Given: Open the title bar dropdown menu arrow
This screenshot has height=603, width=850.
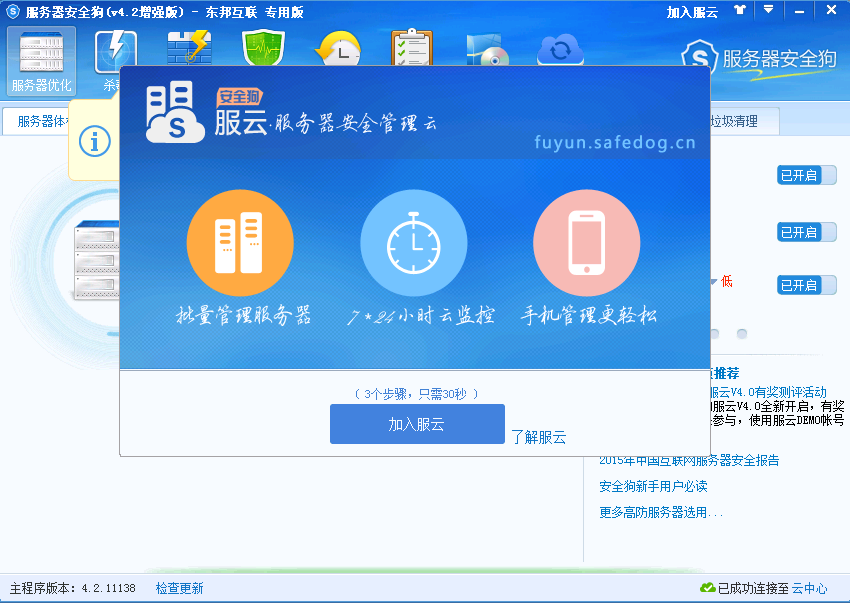Looking at the screenshot, I should coord(769,10).
